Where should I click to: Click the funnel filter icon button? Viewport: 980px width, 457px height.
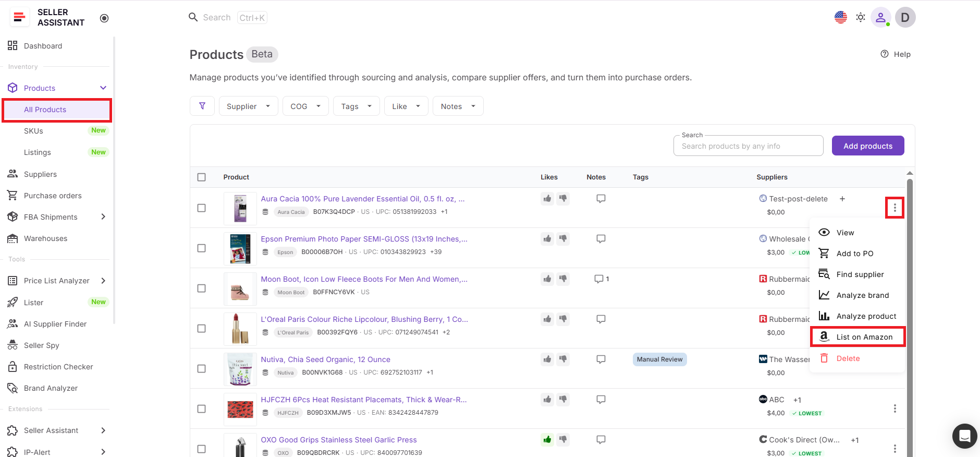pyautogui.click(x=202, y=106)
